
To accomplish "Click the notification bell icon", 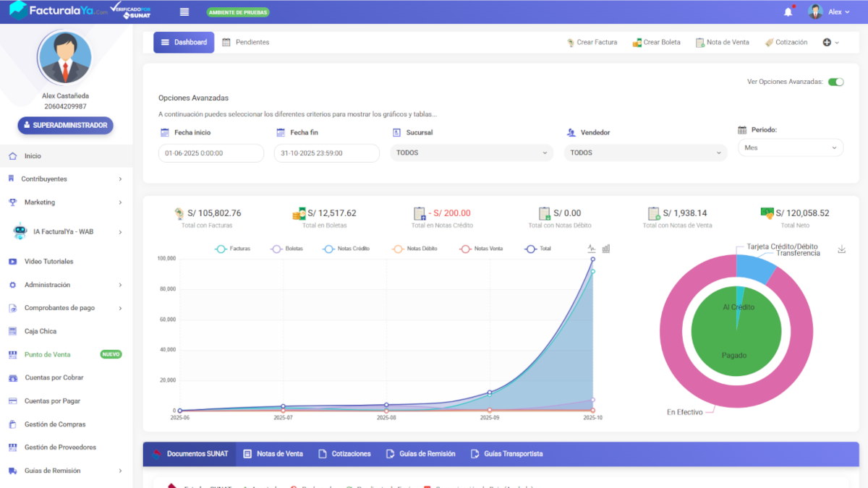I will click(x=788, y=11).
